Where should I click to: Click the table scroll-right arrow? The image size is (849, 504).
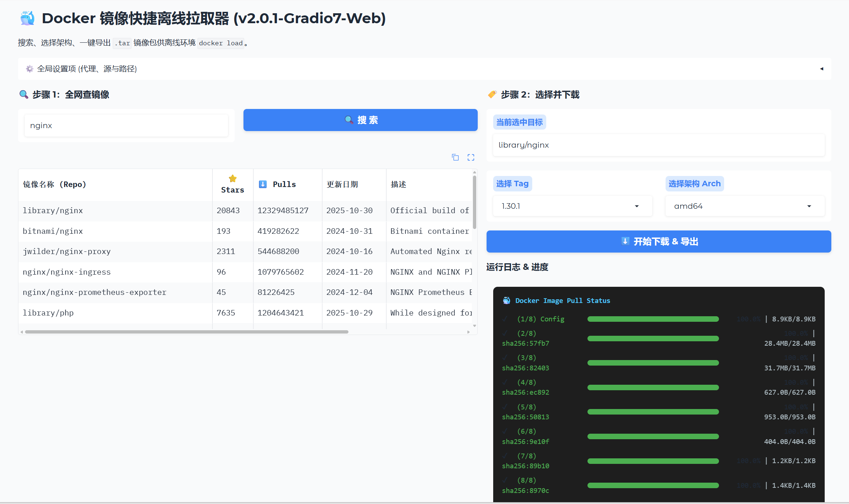point(469,332)
